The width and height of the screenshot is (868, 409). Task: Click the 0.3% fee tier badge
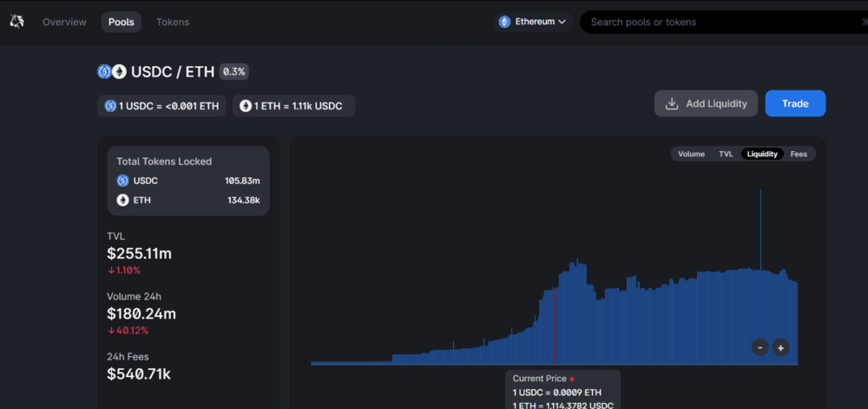[234, 72]
